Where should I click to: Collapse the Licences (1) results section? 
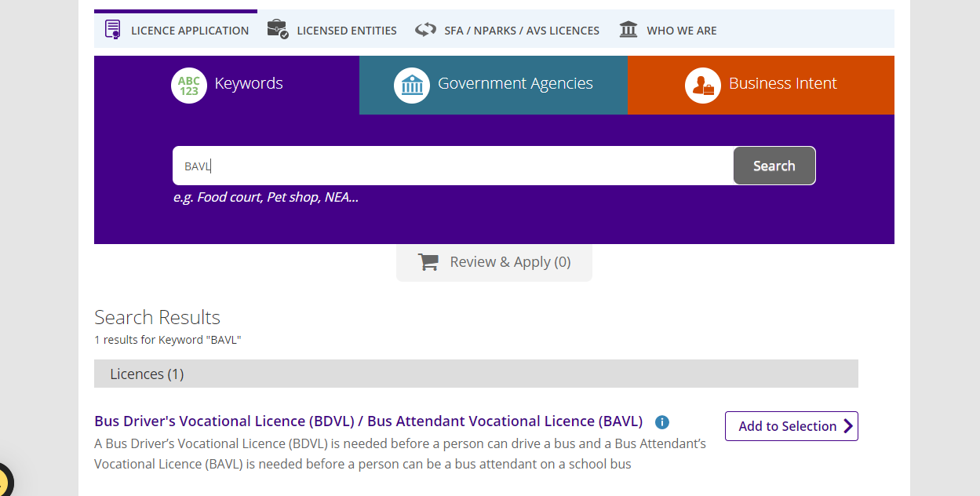pos(476,374)
